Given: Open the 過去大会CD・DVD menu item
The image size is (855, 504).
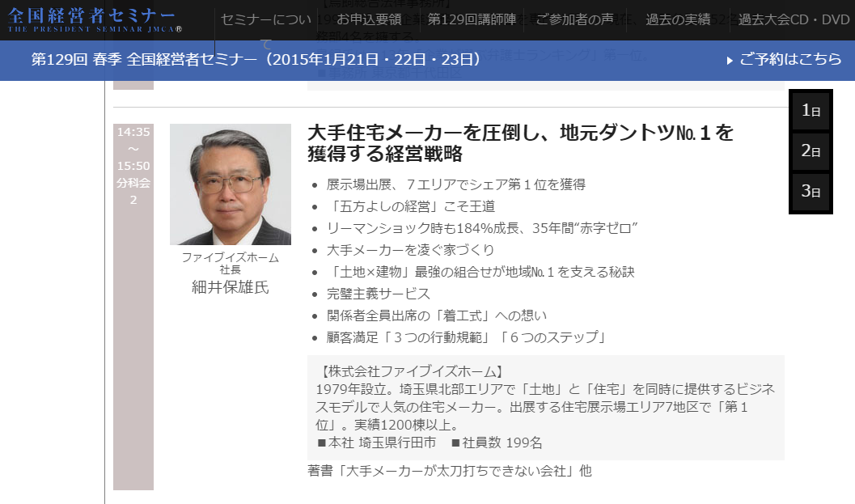Looking at the screenshot, I should (794, 19).
